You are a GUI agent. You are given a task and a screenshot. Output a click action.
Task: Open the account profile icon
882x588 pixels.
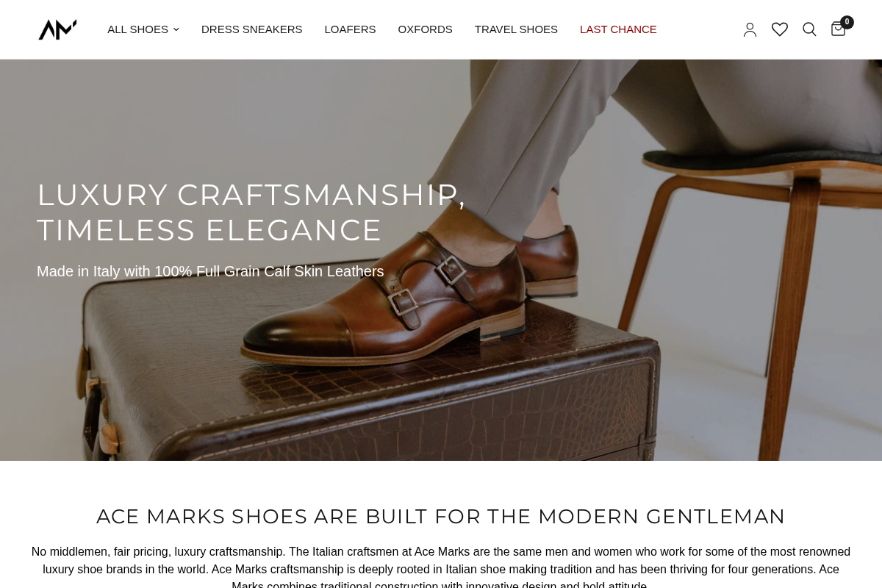750,29
